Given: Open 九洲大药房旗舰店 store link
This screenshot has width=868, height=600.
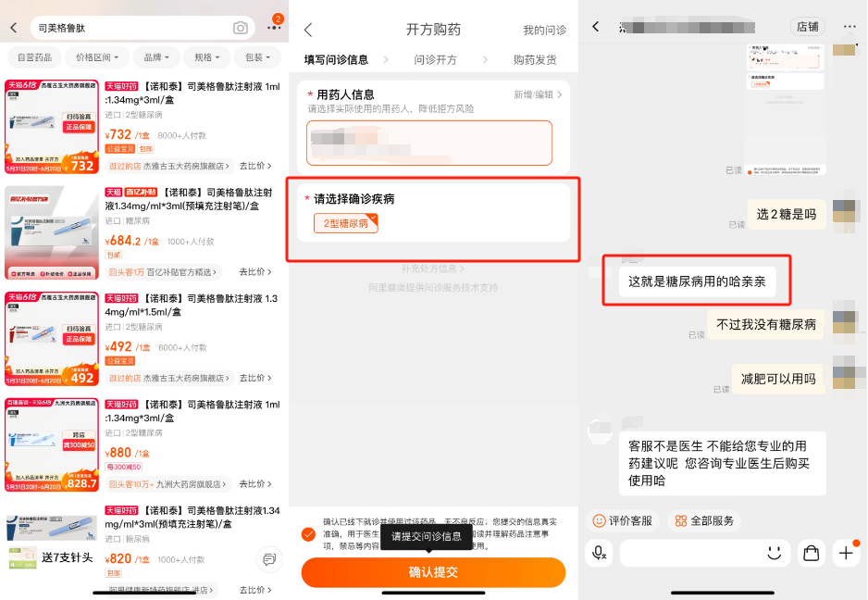Looking at the screenshot, I should tap(167, 483).
